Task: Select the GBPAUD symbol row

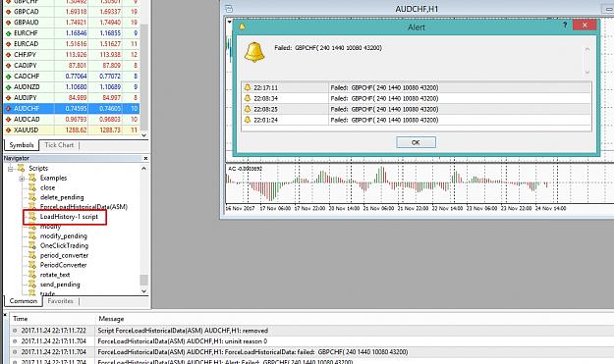Action: click(x=72, y=23)
